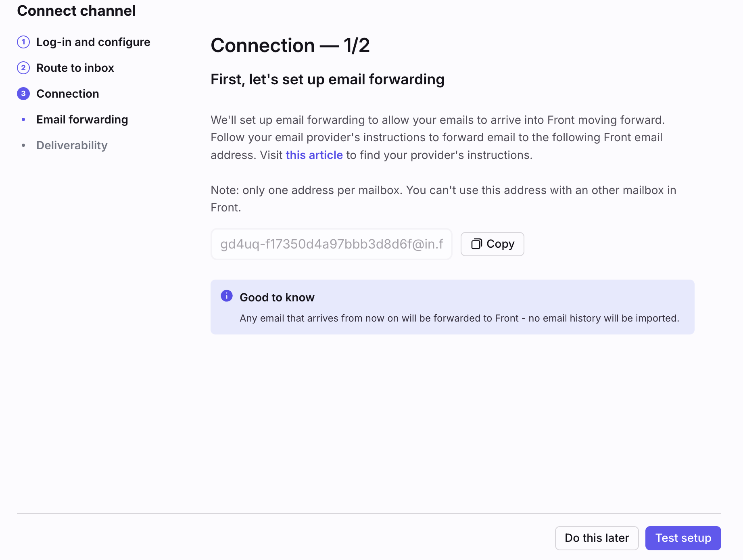Click the Front forwarding address field
This screenshot has height=560, width=743.
tap(331, 244)
